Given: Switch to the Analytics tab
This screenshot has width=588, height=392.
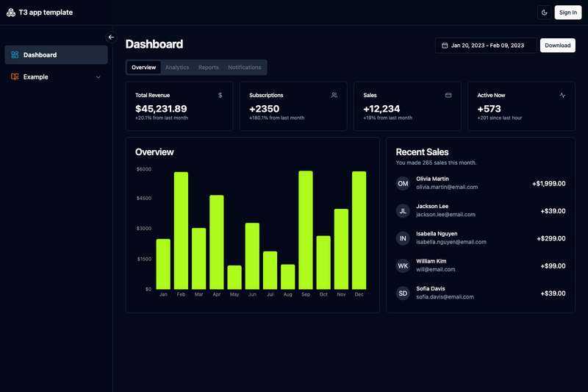Looking at the screenshot, I should point(177,68).
